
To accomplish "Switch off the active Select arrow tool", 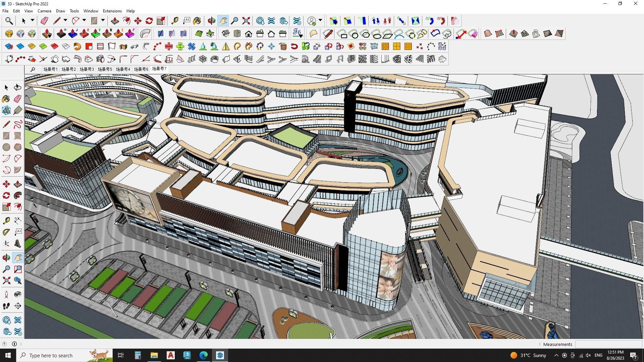I will [x=24, y=20].
